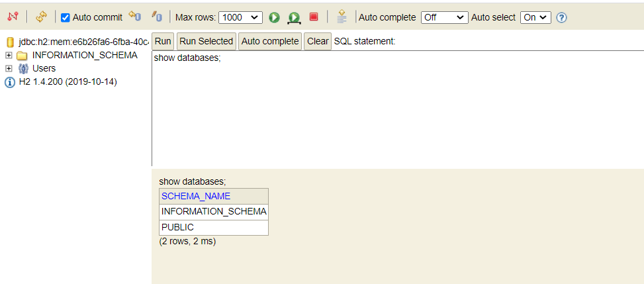Click the "(2 rows, 2 ms)" text
644x284 pixels.
[187, 241]
